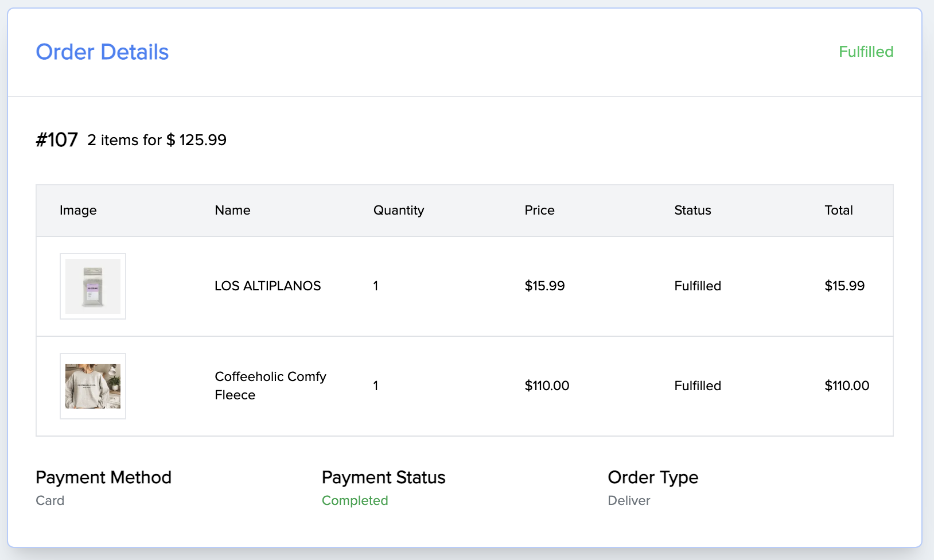
Task: Click the Image column header
Action: point(78,211)
